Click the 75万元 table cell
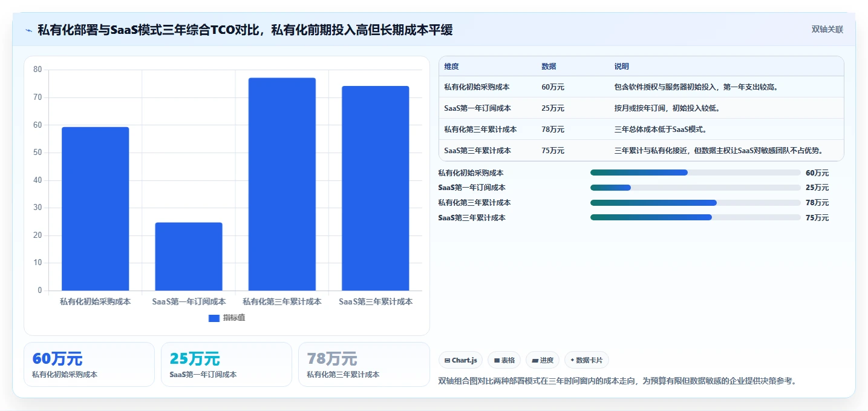Screen dimensions: 868x411 click(x=553, y=151)
